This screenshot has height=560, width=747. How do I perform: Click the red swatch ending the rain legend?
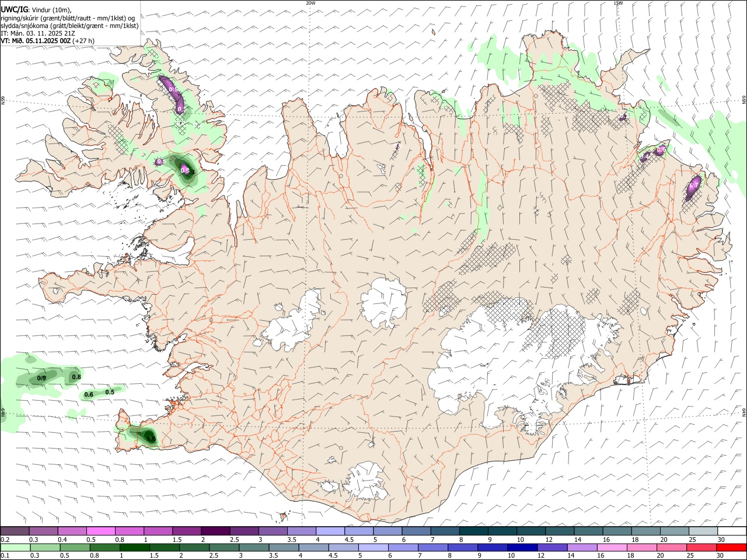pyautogui.click(x=731, y=547)
